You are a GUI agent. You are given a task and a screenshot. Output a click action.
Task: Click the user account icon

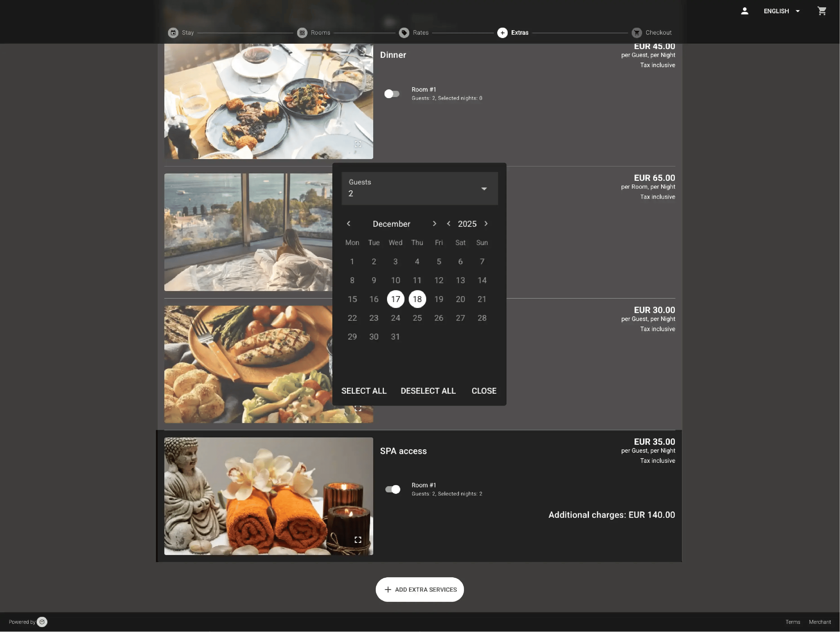[744, 11]
